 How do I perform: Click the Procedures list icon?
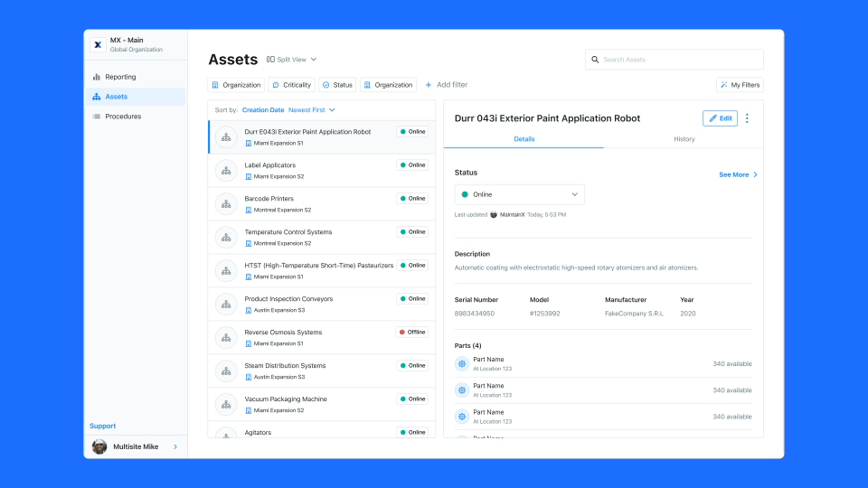coord(97,117)
